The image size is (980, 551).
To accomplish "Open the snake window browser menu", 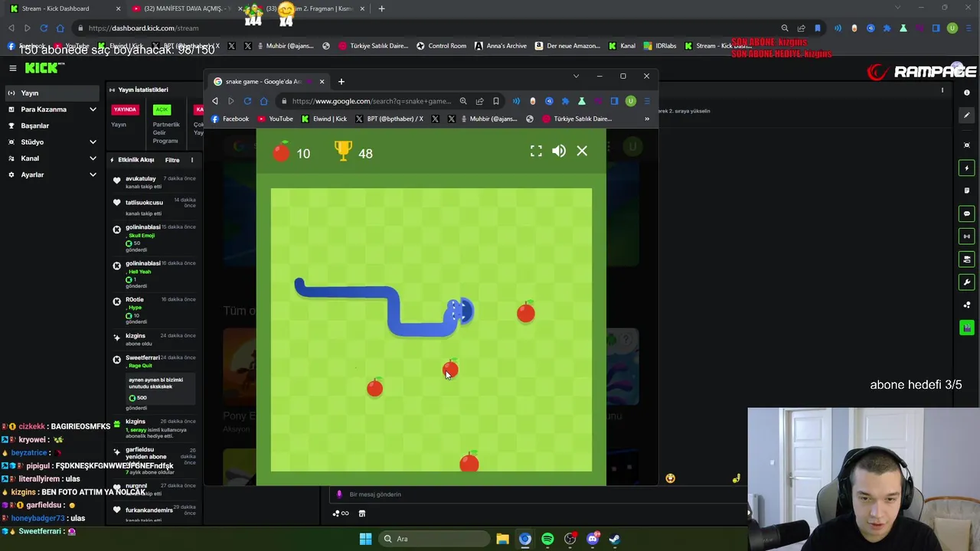I will point(647,101).
